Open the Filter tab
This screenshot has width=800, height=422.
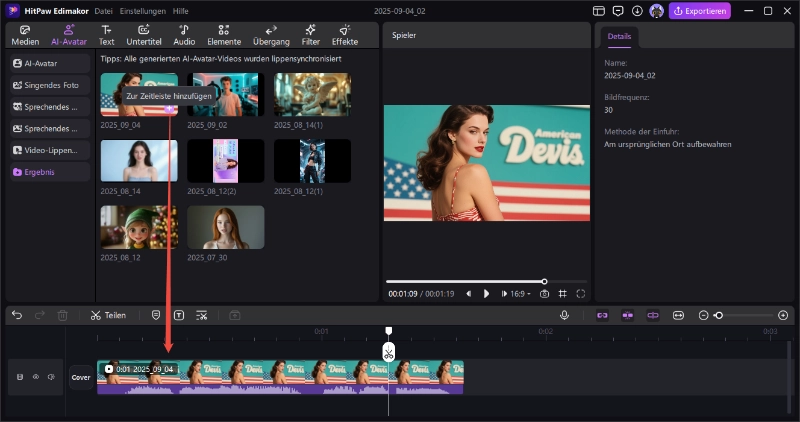point(310,35)
